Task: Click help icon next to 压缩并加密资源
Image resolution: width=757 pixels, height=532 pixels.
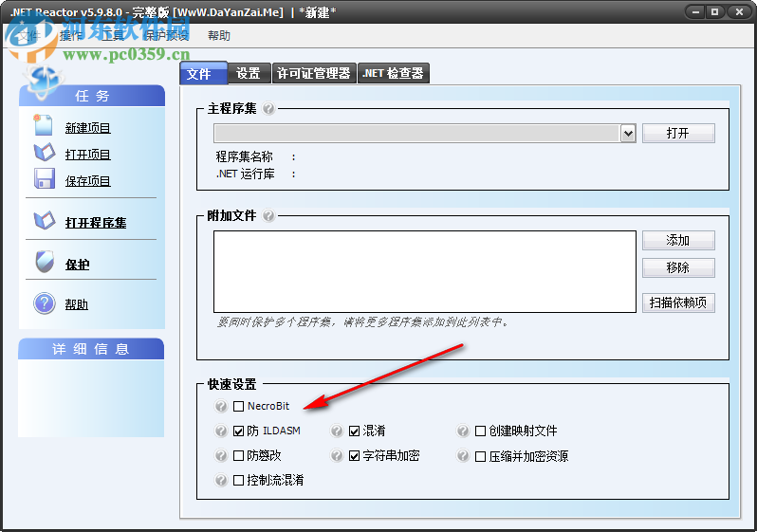Action: [x=463, y=455]
